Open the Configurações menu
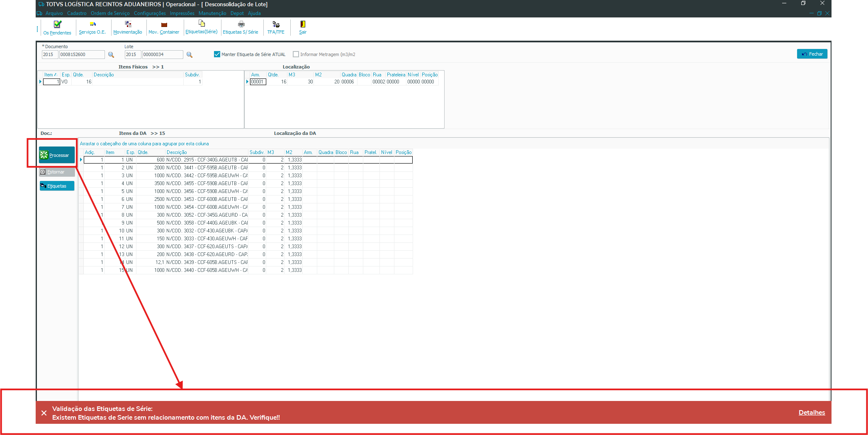 coord(150,13)
